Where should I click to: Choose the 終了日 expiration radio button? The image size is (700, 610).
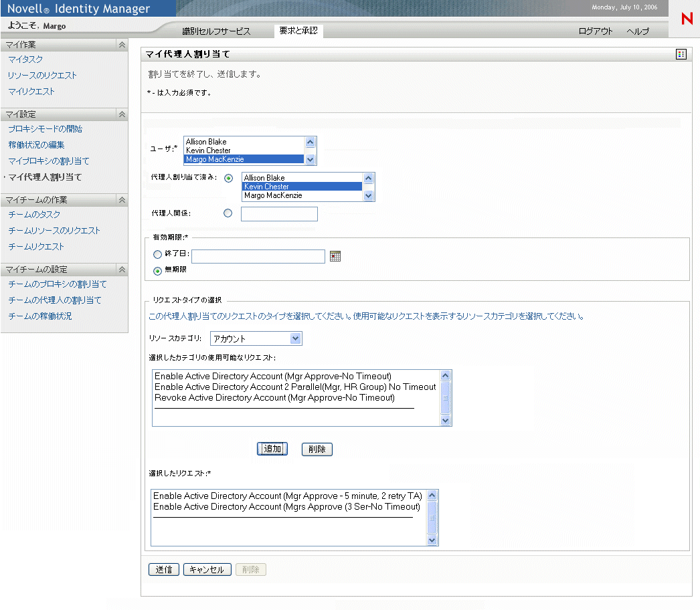coord(157,254)
